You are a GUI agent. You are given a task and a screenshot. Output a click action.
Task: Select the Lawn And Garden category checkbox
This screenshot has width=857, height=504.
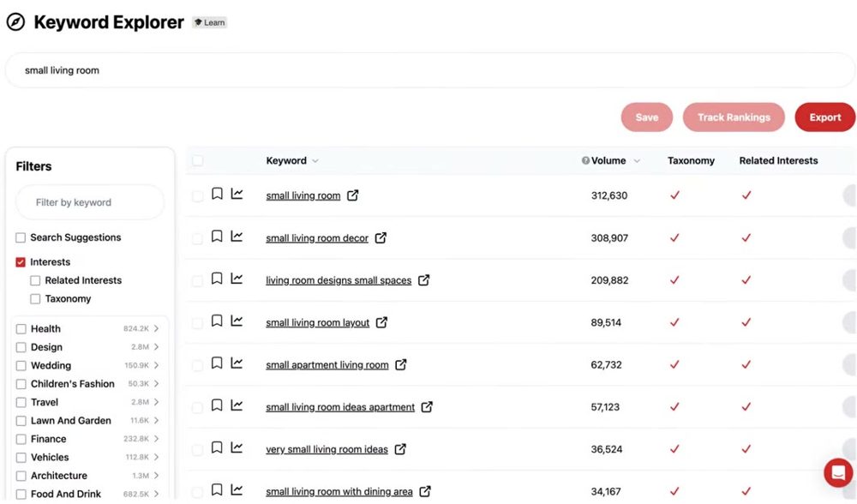click(x=21, y=421)
